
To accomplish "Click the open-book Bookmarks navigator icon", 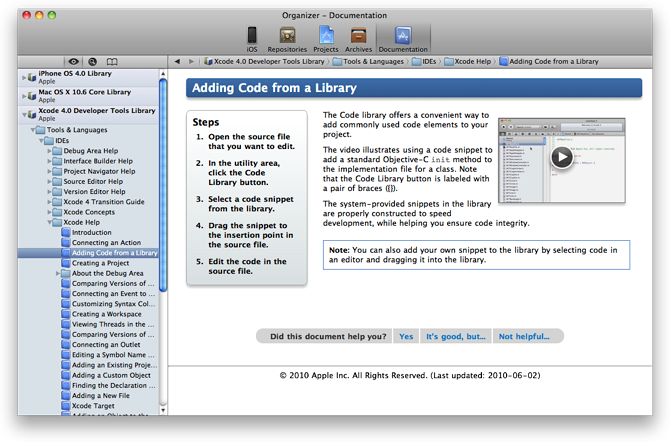I will pos(112,62).
